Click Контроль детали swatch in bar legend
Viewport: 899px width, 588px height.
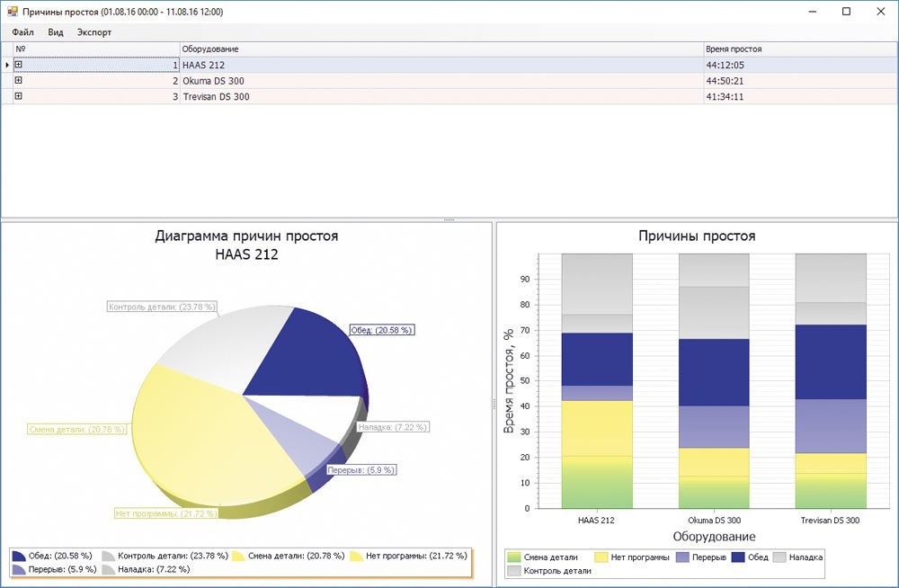point(514,571)
